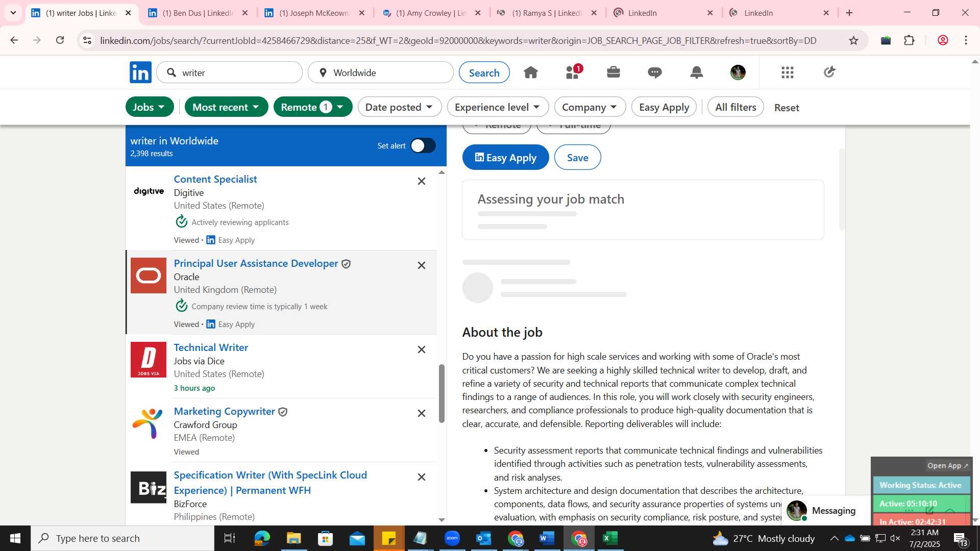Image resolution: width=980 pixels, height=551 pixels.
Task: Reload the page in browser
Action: (x=60, y=40)
